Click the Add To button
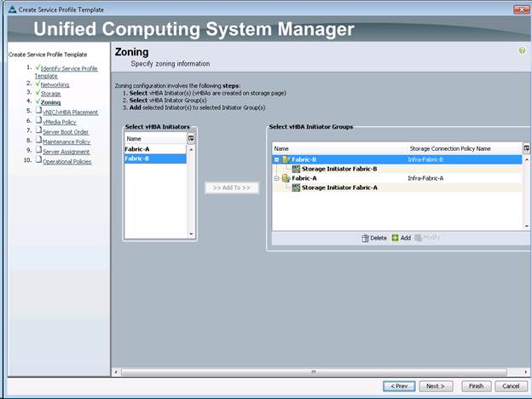Screen dimensions: 532x399 (232, 188)
